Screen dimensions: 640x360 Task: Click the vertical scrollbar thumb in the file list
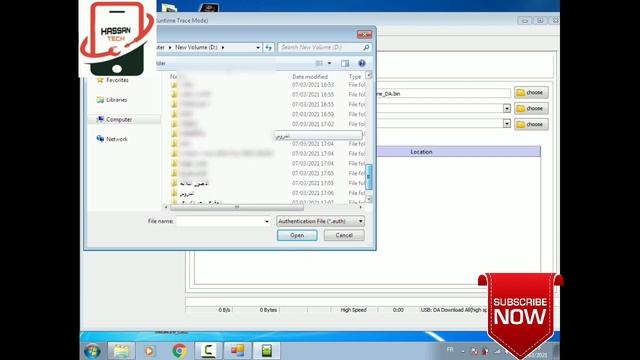coord(369,176)
